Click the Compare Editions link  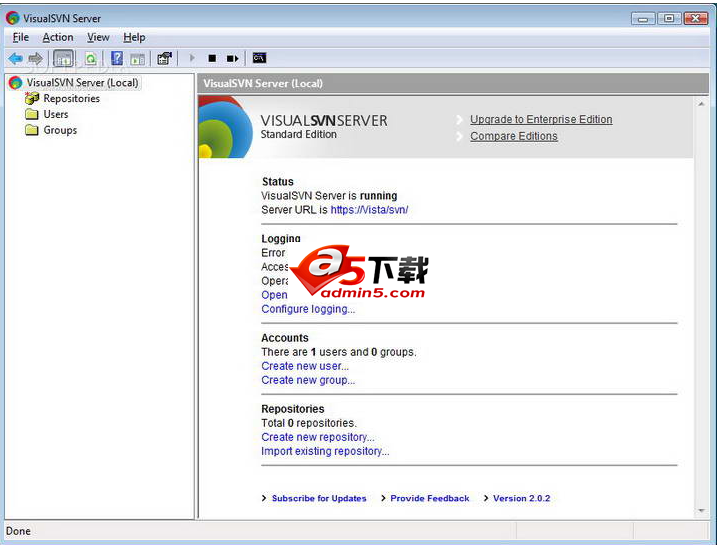click(x=514, y=136)
